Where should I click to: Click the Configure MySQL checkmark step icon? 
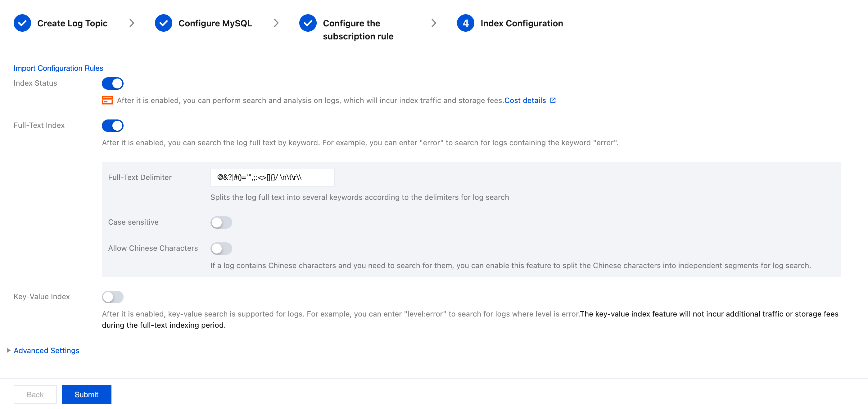163,23
